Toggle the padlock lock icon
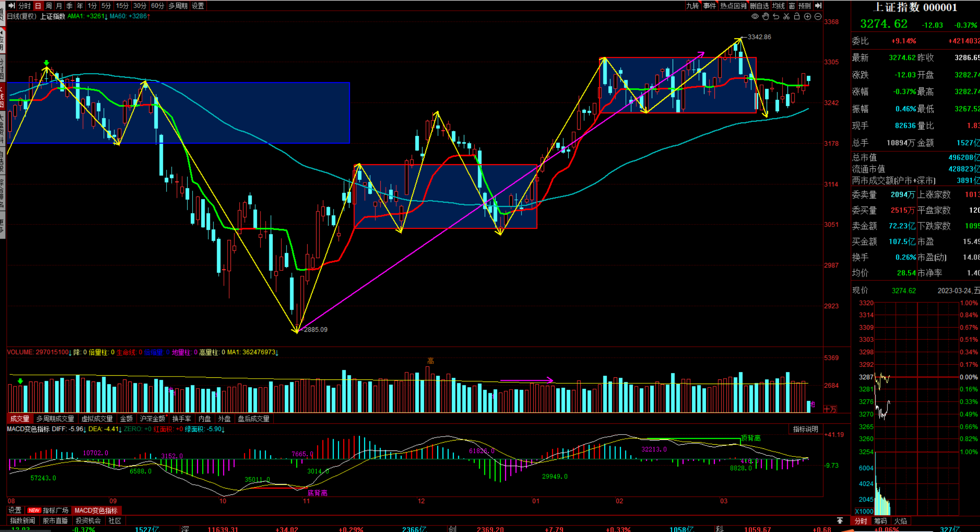The width and height of the screenshot is (980, 532). point(797,16)
